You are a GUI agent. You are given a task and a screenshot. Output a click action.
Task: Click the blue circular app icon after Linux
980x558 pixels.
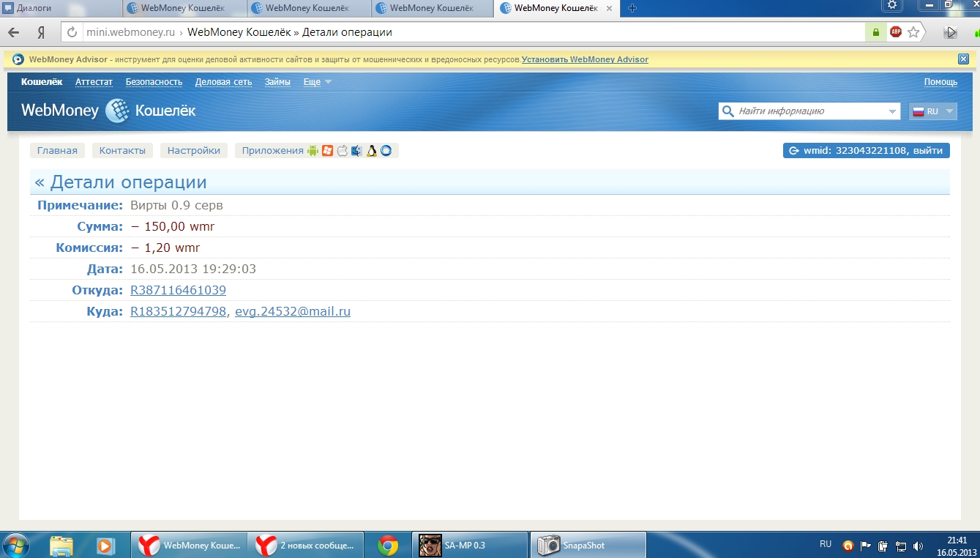click(x=386, y=151)
